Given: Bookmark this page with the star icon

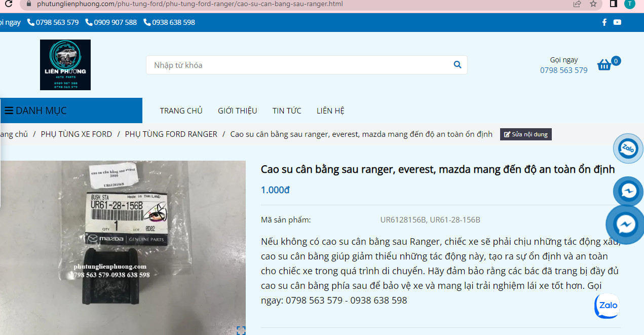Looking at the screenshot, I should [x=593, y=4].
